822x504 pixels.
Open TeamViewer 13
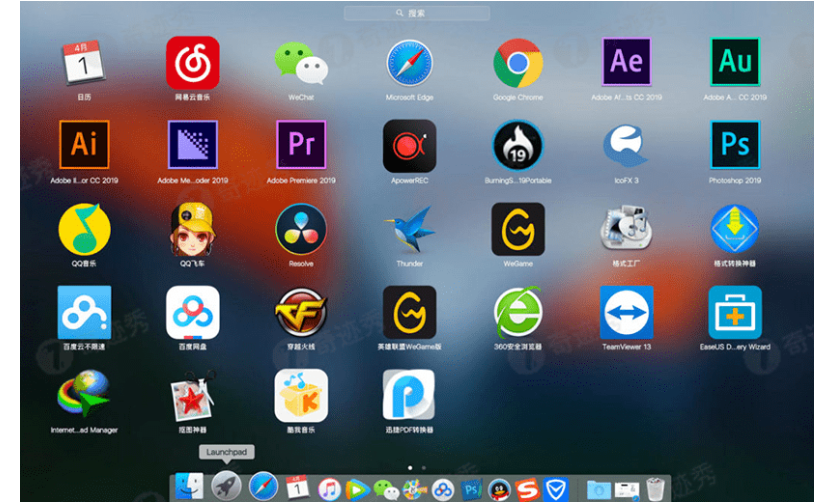point(626,313)
